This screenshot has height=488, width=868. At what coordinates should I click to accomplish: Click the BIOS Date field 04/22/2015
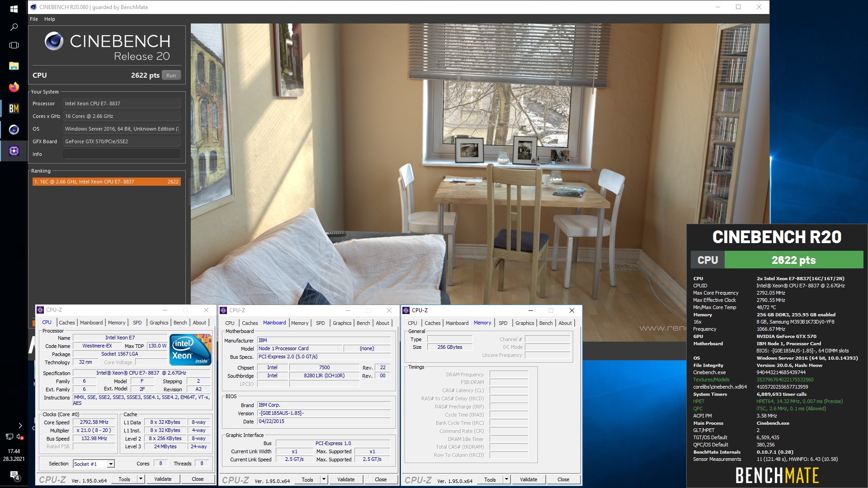[324, 421]
